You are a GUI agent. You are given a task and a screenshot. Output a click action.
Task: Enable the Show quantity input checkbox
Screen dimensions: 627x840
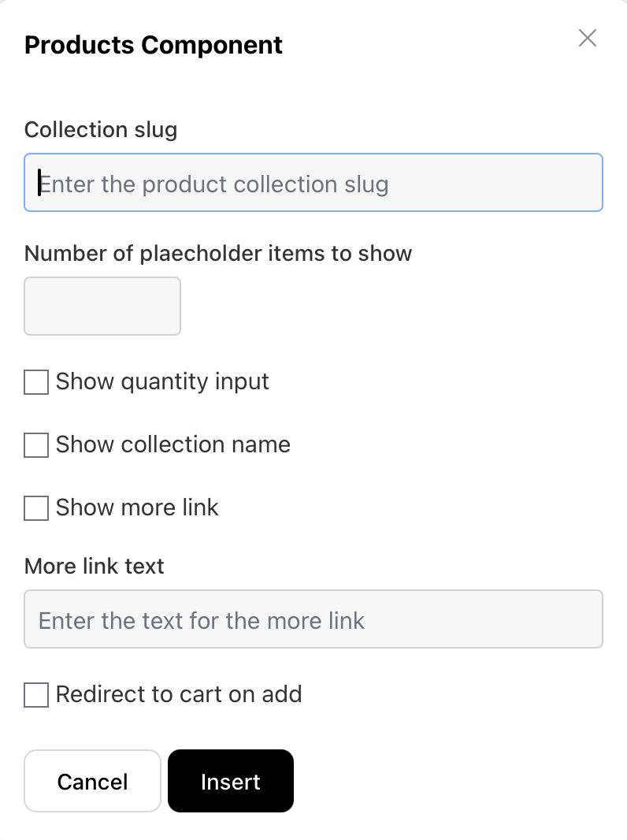(x=36, y=382)
